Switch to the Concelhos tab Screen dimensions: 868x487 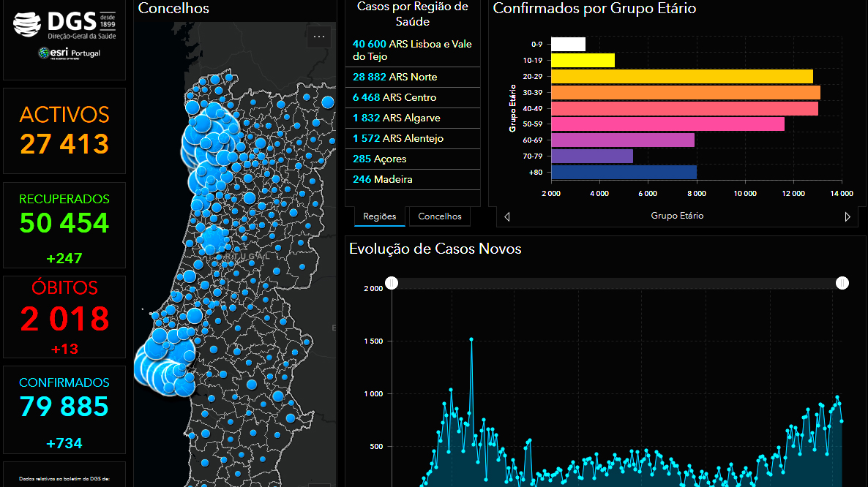440,216
